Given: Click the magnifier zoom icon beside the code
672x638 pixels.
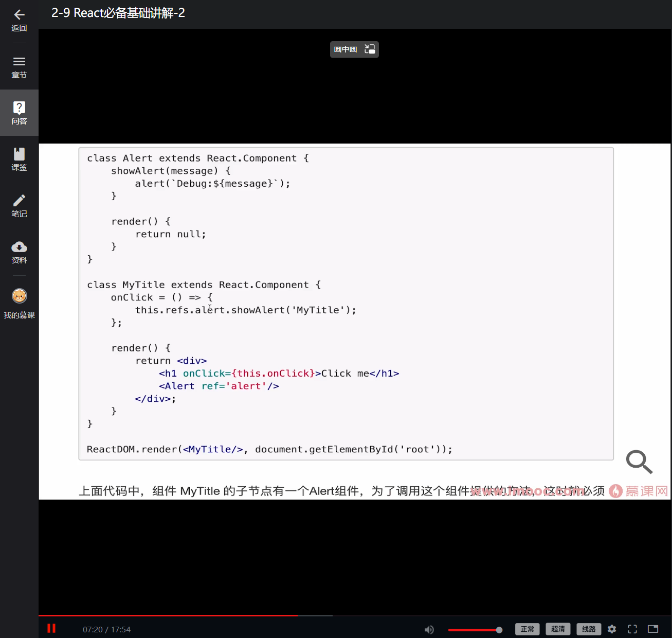Looking at the screenshot, I should click(x=639, y=462).
